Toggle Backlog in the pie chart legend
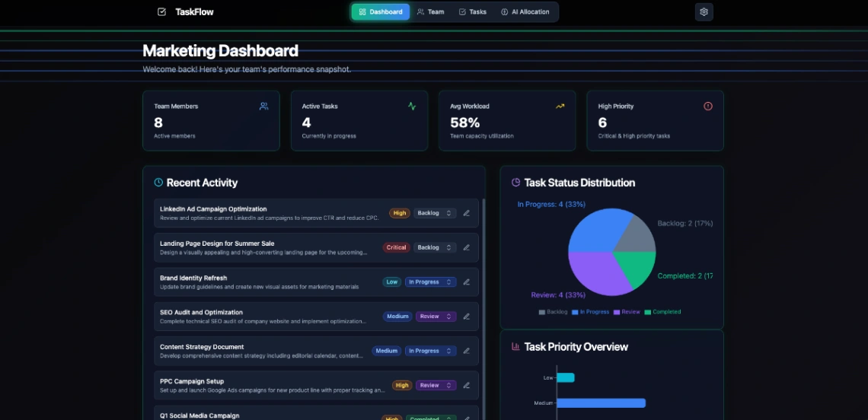The width and height of the screenshot is (868, 420). click(x=554, y=312)
